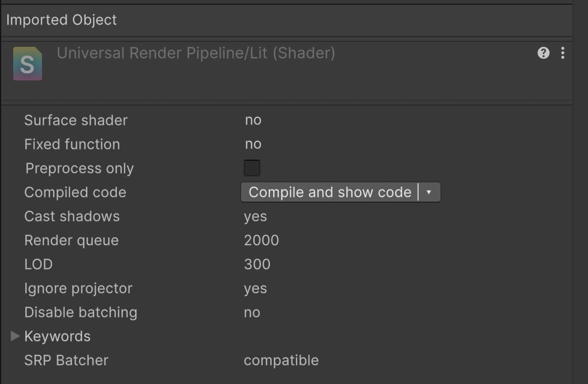588x384 pixels.
Task: Expand the Keywords foldout
Action: [15, 336]
